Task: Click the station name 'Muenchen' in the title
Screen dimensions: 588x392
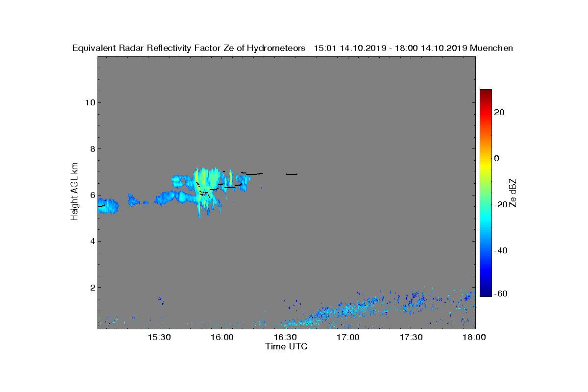Action: point(491,48)
